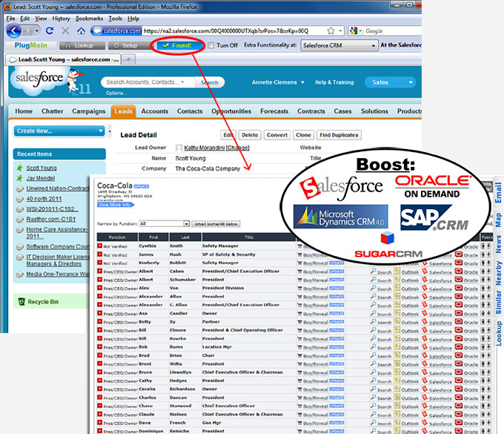
Task: Click red verify icon in Cynthia Smith row
Action: click(x=99, y=246)
